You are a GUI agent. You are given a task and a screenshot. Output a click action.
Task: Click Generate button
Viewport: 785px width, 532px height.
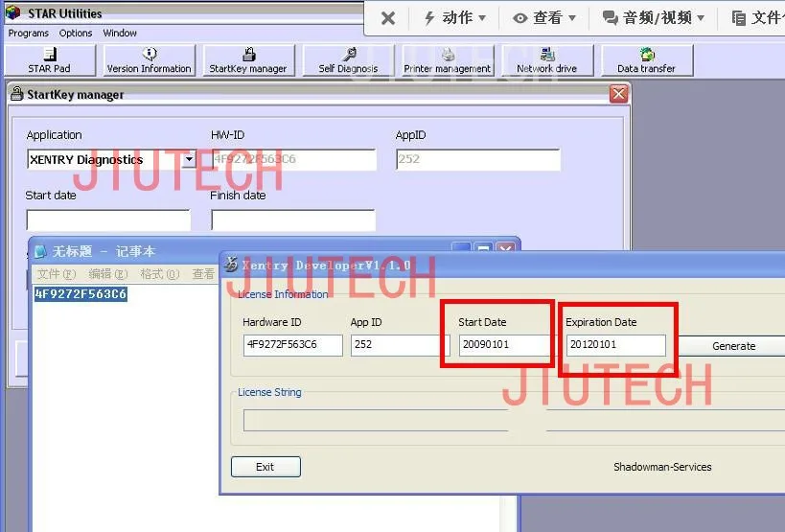[x=733, y=346]
